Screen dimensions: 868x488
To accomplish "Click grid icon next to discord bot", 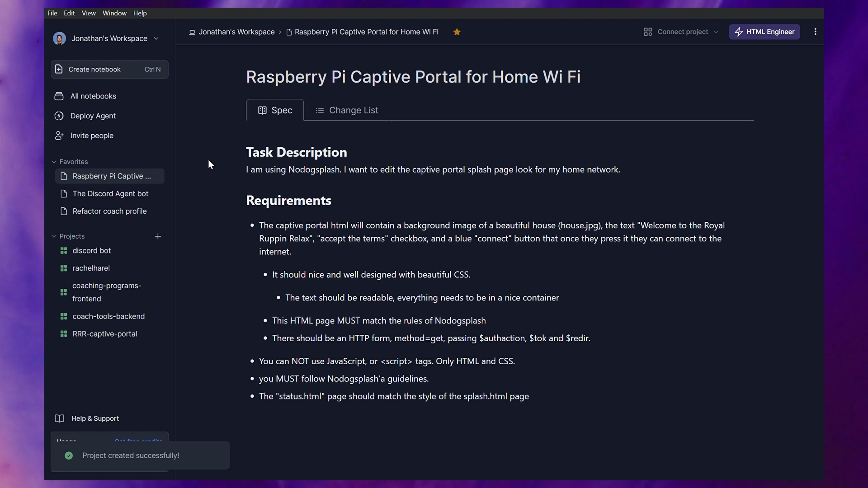I will coord(64,250).
